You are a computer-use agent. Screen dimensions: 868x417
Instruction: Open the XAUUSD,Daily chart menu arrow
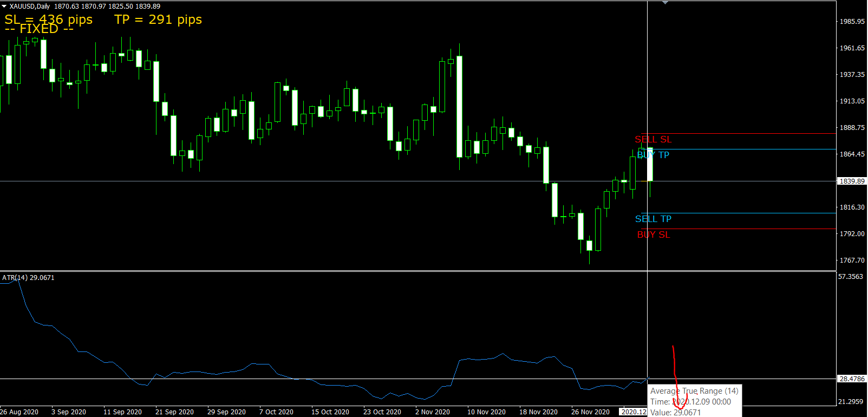pyautogui.click(x=4, y=6)
